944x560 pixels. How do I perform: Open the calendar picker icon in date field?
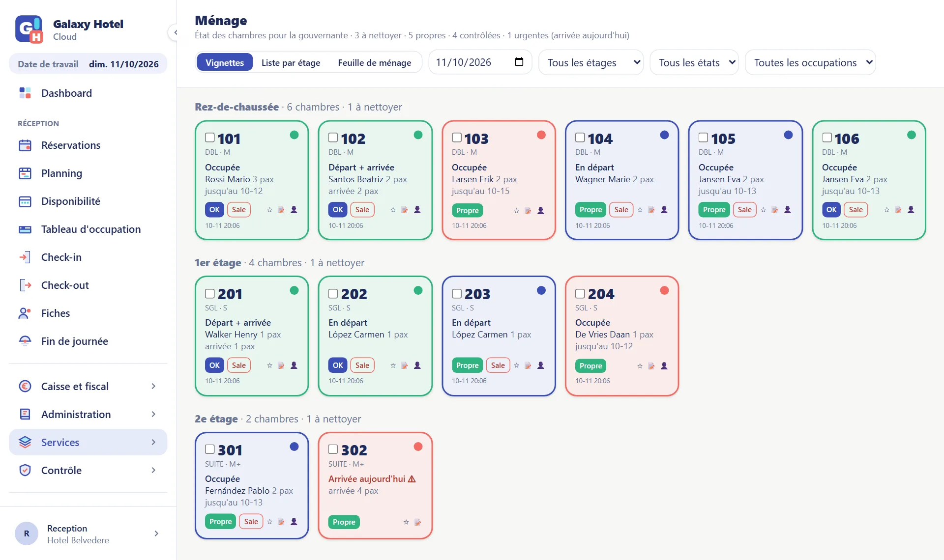click(x=519, y=62)
